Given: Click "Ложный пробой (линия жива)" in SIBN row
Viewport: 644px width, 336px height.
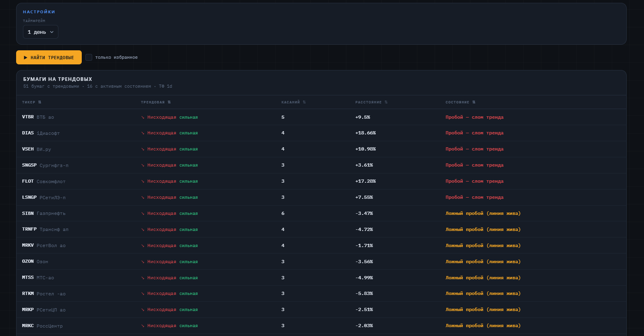Looking at the screenshot, I should pyautogui.click(x=483, y=213).
